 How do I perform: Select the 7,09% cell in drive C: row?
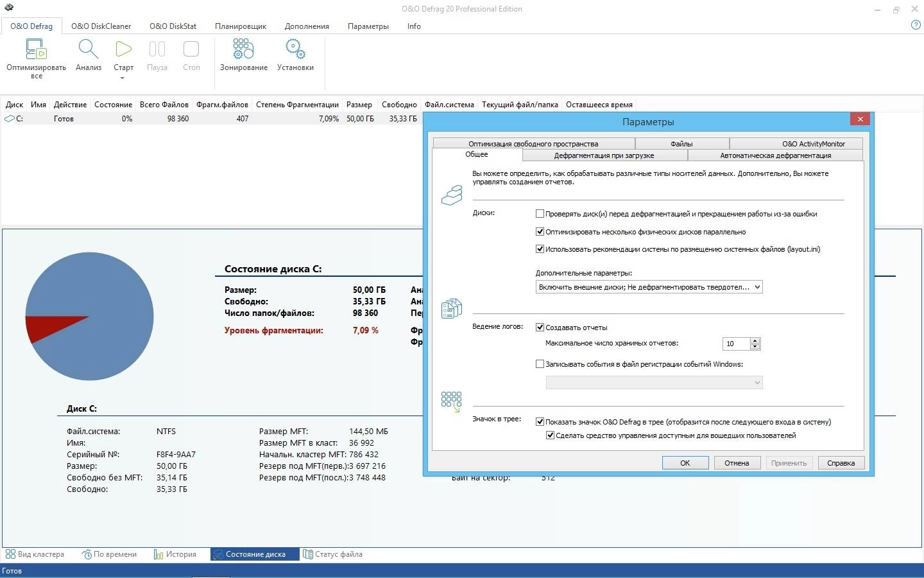point(329,119)
